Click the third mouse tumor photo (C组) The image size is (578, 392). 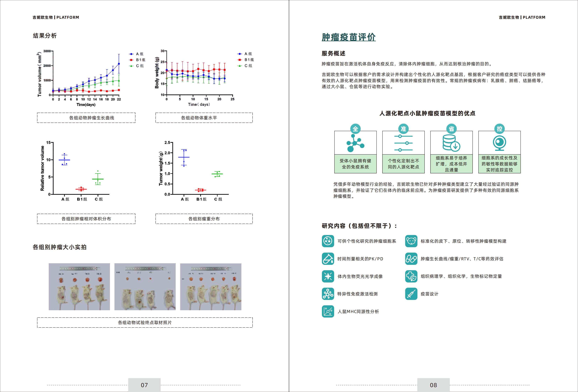211,287
